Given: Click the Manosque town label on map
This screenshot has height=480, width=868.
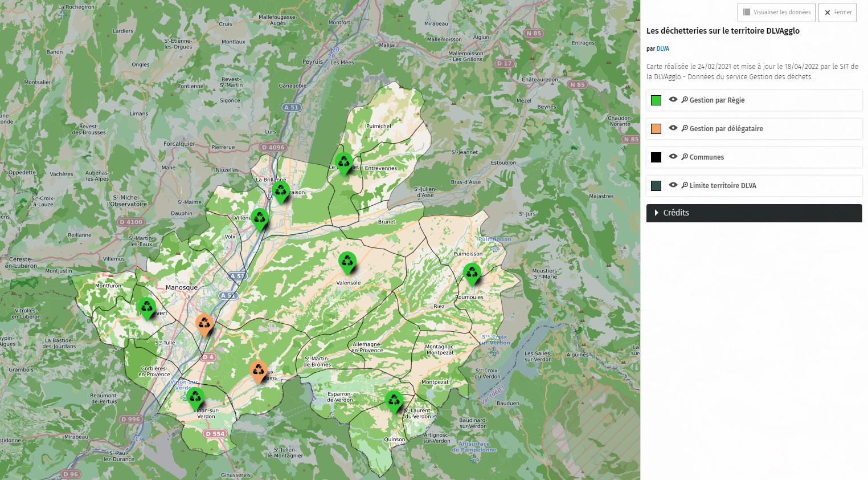Looking at the screenshot, I should (182, 288).
